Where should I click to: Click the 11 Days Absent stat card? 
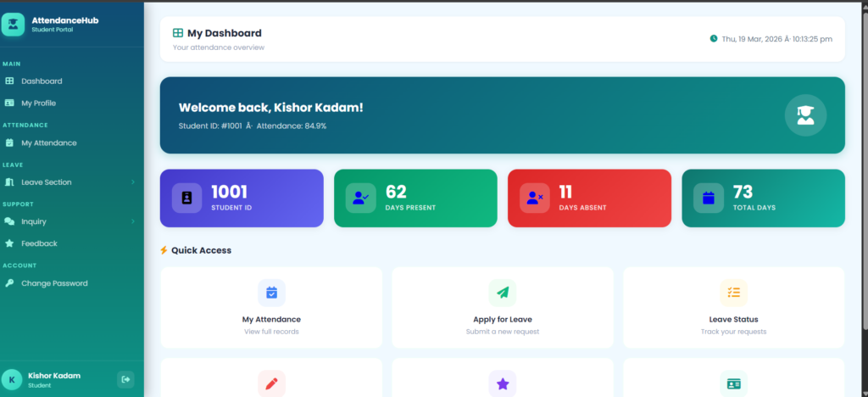click(x=589, y=198)
